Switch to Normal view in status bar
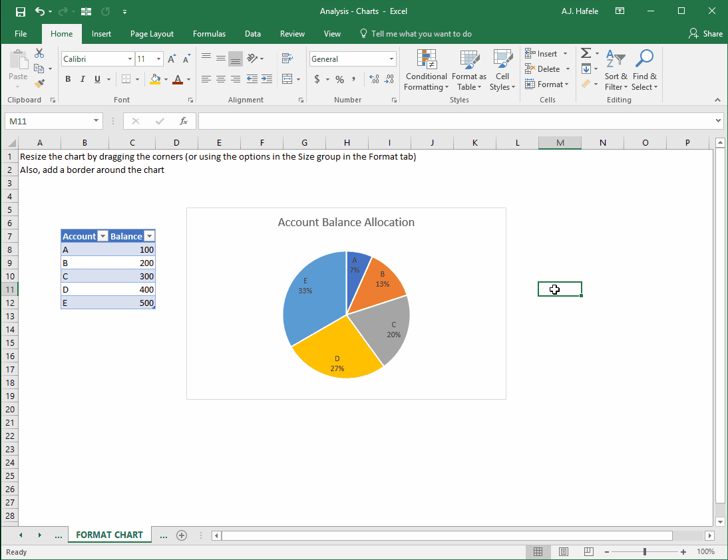The height and width of the screenshot is (560, 728). 538,551
